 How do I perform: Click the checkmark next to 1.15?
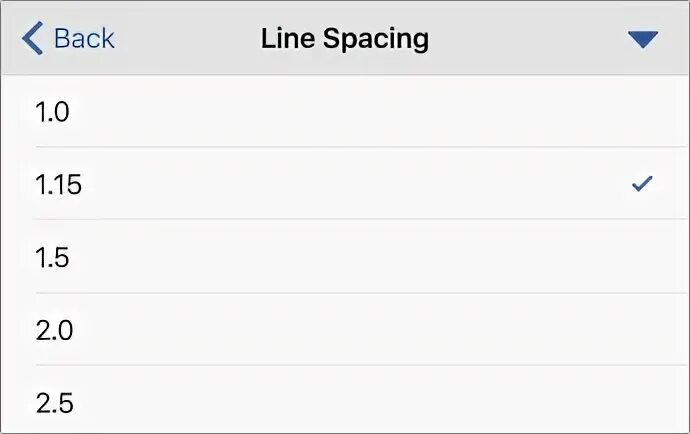[x=642, y=184]
